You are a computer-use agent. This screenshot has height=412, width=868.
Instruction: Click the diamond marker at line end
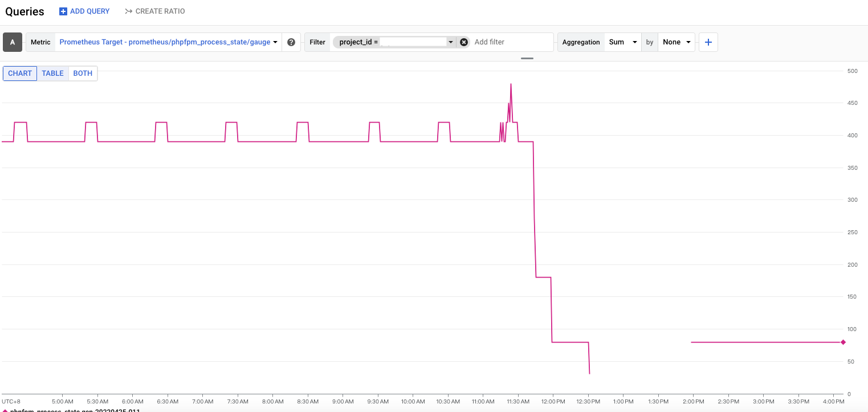843,342
